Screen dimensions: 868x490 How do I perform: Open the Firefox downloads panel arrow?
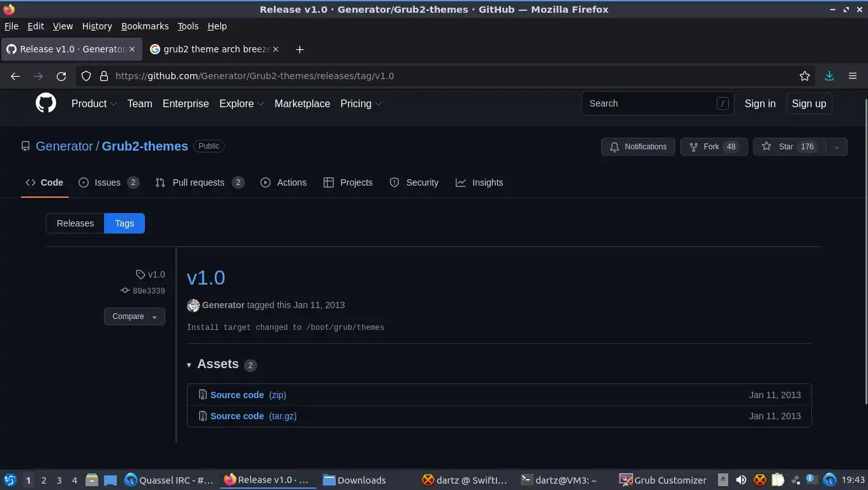[829, 76]
